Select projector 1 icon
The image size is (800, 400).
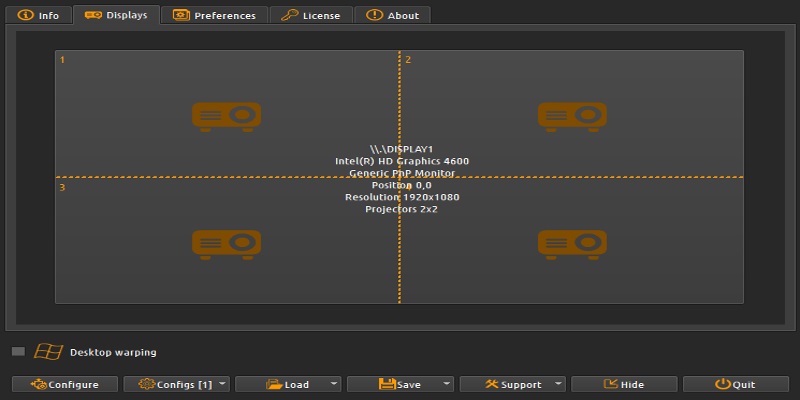[x=227, y=117]
